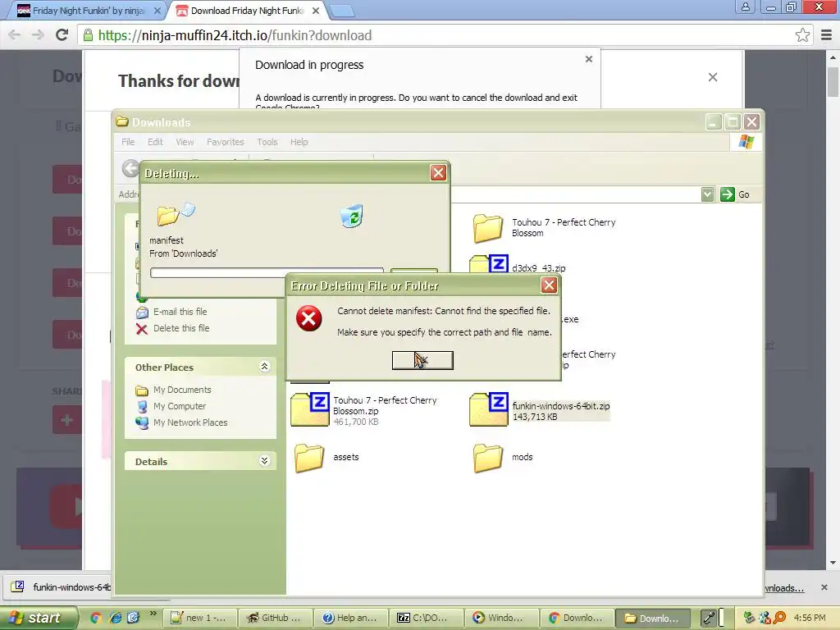Open My Computer in Other Places
840x630 pixels.
(x=180, y=406)
